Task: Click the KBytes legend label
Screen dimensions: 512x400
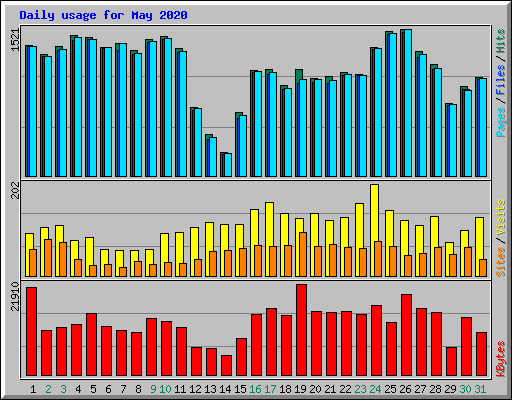Action: tap(500, 359)
